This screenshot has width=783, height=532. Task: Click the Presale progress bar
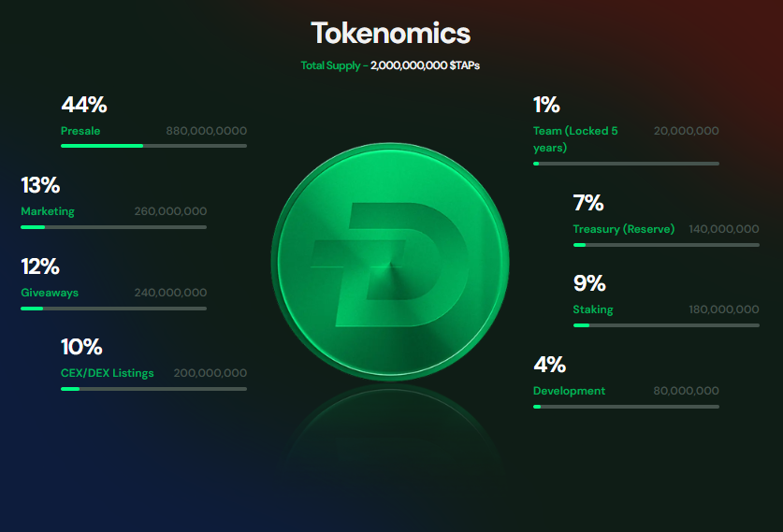point(153,146)
